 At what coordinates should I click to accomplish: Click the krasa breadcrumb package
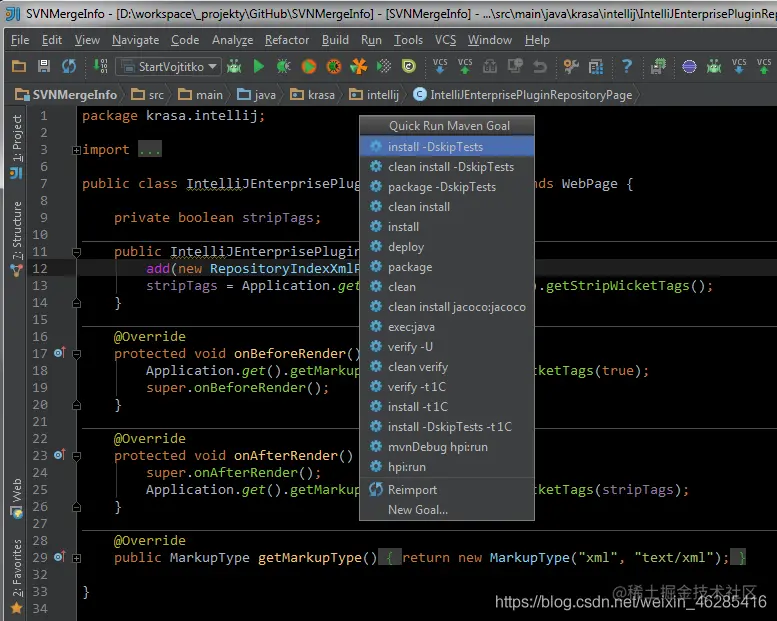coord(312,95)
